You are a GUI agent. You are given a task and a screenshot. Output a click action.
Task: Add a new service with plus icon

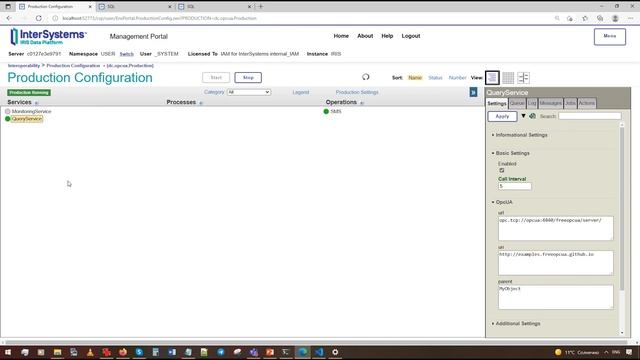pyautogui.click(x=36, y=103)
